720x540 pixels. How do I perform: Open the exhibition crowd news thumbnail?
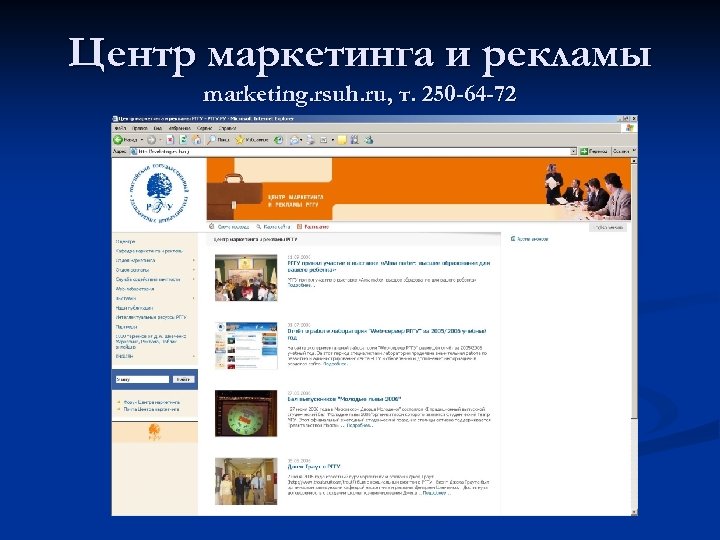pos(246,278)
